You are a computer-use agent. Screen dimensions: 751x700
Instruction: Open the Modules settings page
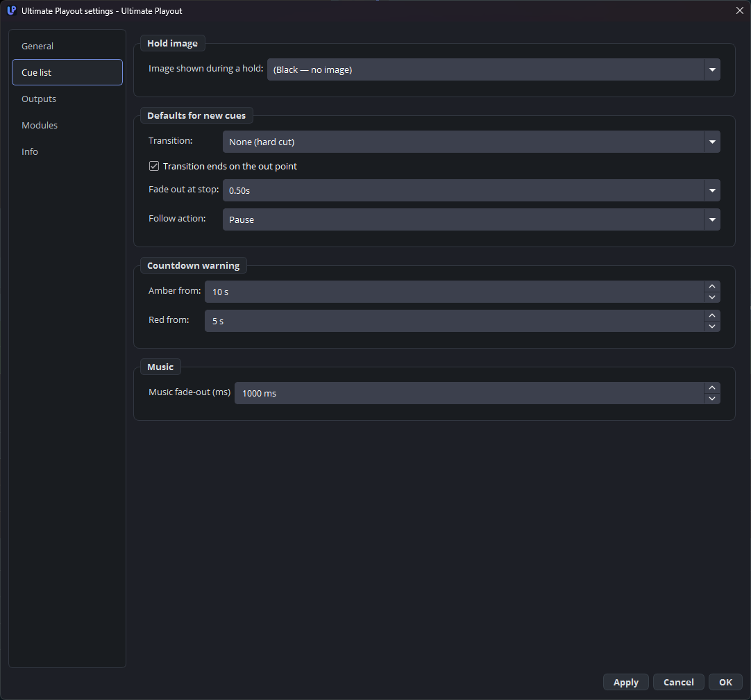pos(67,125)
